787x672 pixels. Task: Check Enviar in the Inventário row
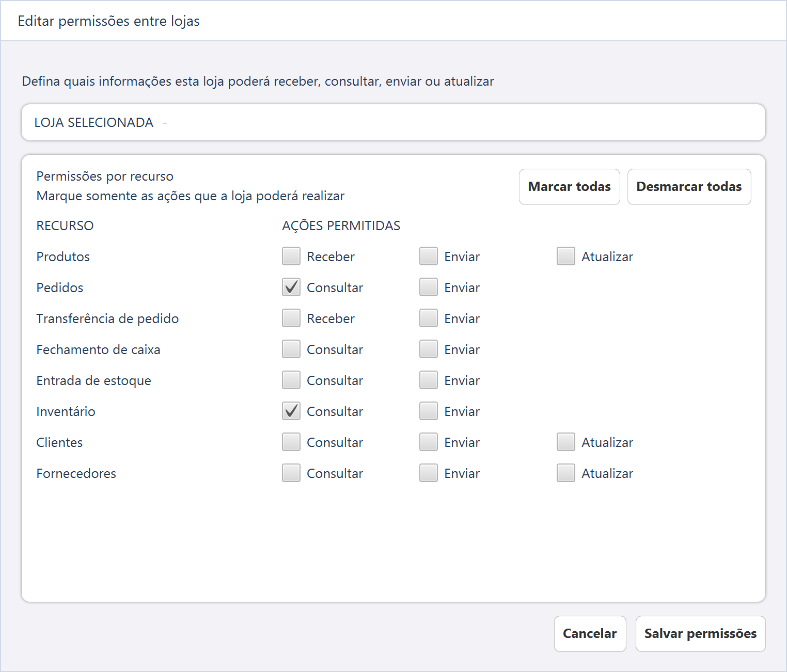tap(429, 411)
